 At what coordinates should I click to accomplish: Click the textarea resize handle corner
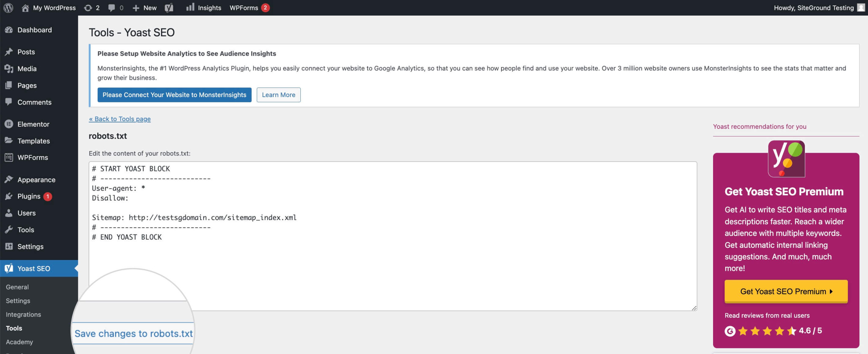click(x=694, y=308)
